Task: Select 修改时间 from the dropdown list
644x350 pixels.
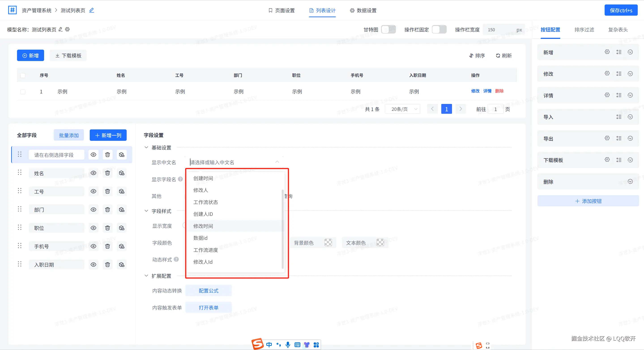Action: click(203, 226)
